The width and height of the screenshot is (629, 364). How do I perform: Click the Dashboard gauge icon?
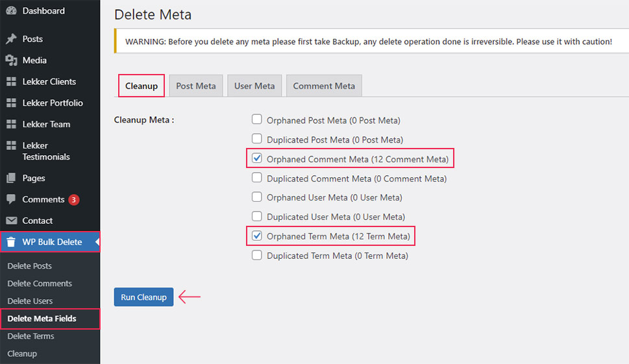coord(11,11)
